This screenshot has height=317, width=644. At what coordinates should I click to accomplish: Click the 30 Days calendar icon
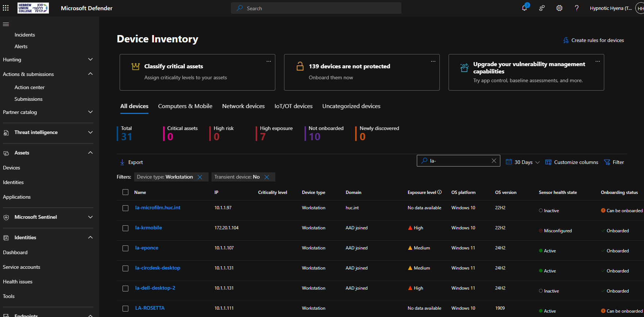click(509, 162)
